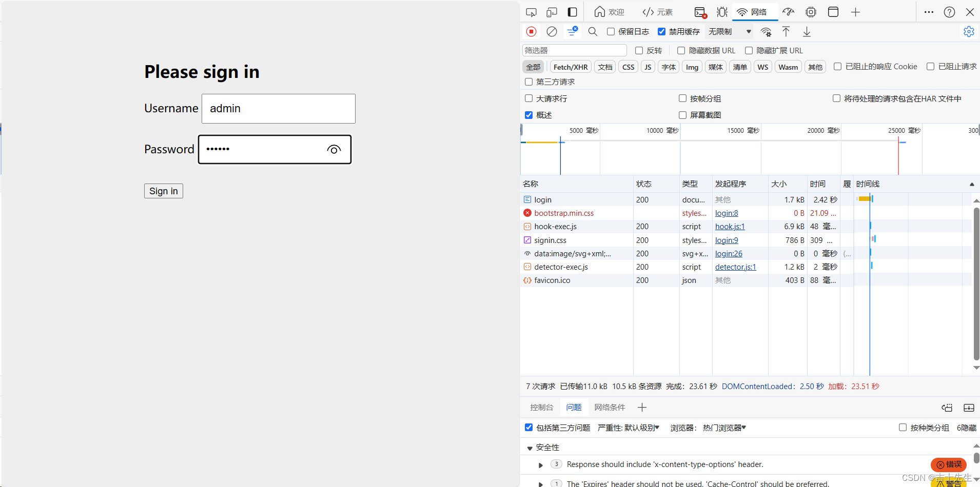980x487 pixels.
Task: Open network search magnifier
Action: pyautogui.click(x=593, y=32)
